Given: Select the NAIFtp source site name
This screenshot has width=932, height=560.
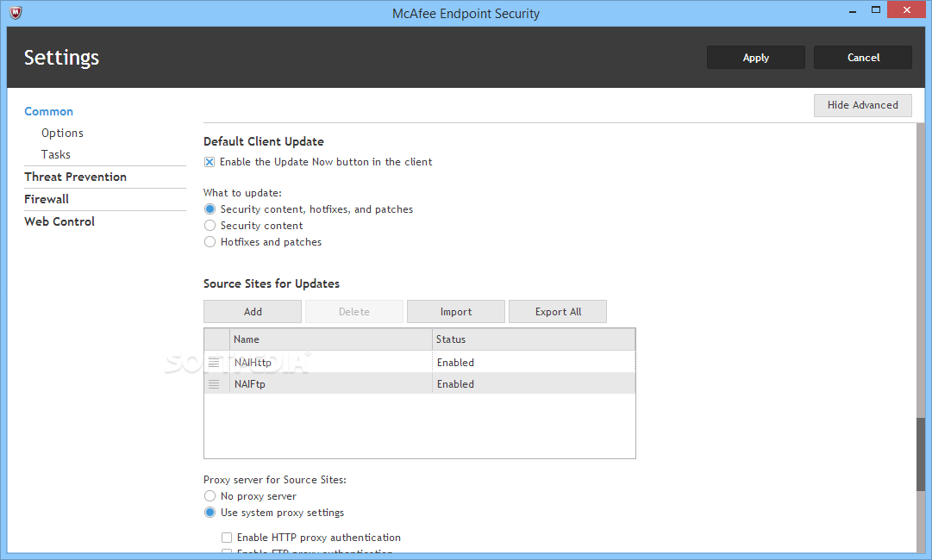Looking at the screenshot, I should [x=250, y=384].
